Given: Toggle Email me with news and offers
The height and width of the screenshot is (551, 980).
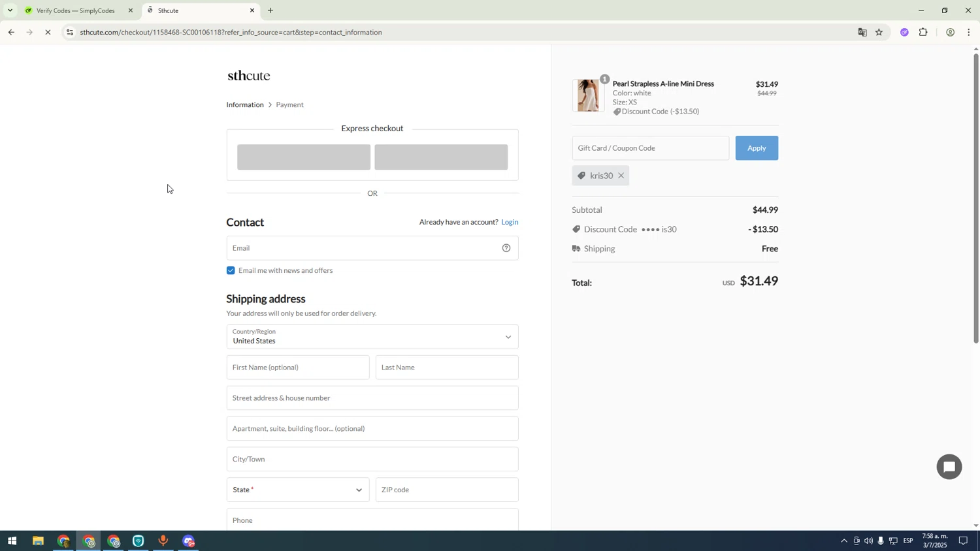Looking at the screenshot, I should (x=231, y=270).
